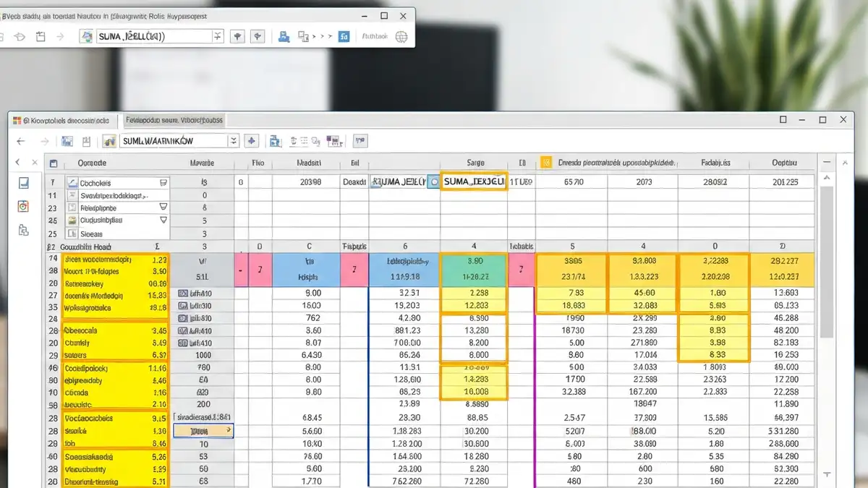868x488 pixels.
Task: Select the Sioeais row
Action: pyautogui.click(x=118, y=234)
